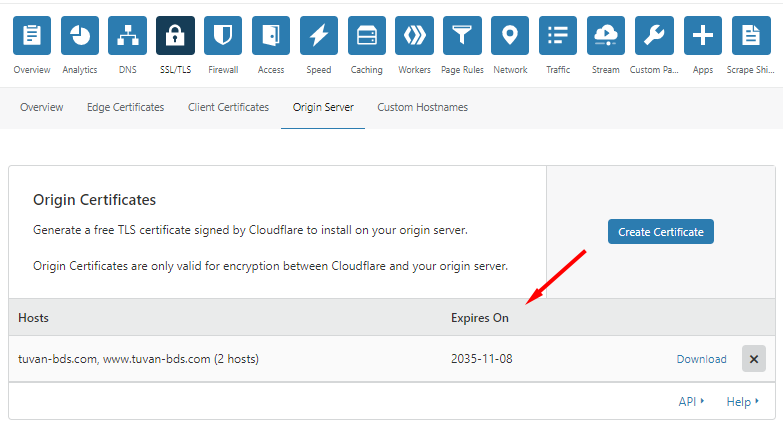Open the Traffic list icon
Image resolution: width=783 pixels, height=430 pixels.
(558, 35)
